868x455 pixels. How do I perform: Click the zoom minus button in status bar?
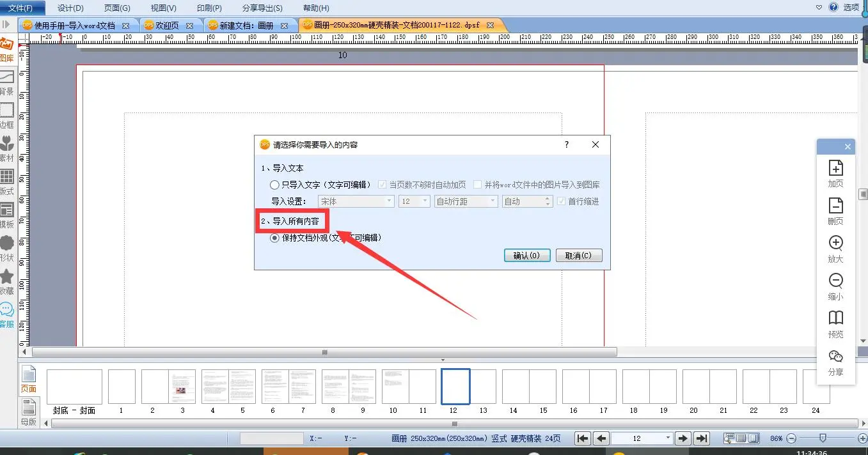(x=791, y=438)
